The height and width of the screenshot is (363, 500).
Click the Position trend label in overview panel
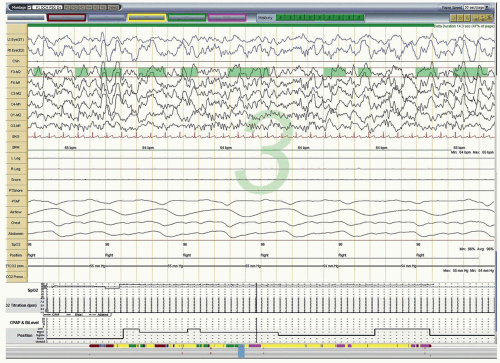(25, 335)
